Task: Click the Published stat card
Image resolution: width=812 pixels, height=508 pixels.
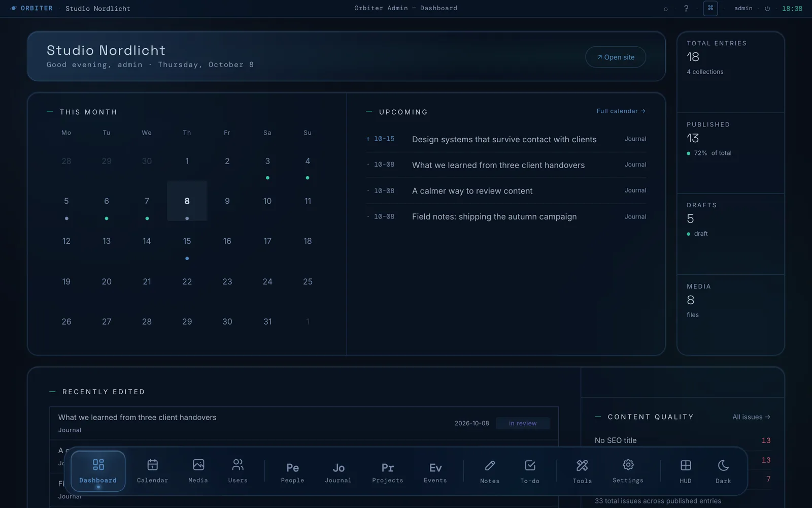Action: pos(731,153)
